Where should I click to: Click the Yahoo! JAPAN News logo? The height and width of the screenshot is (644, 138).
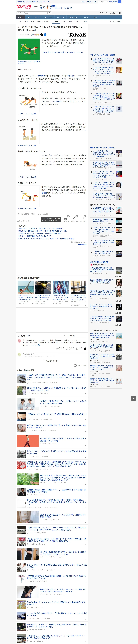(27, 7)
